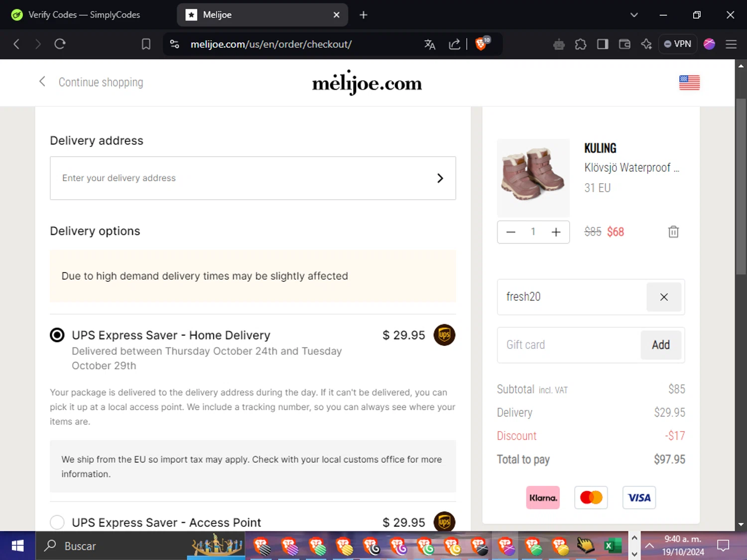This screenshot has width=747, height=560.
Task: Change country via the US flag icon
Action: pyautogui.click(x=689, y=83)
